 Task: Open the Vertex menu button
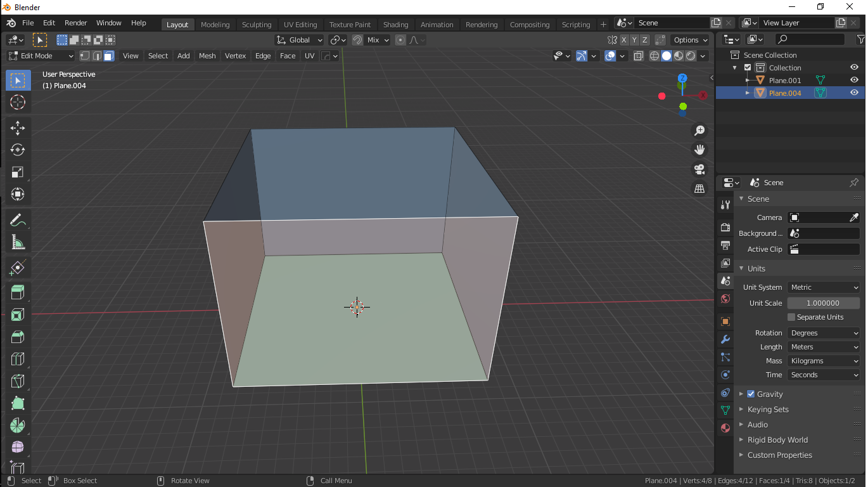point(236,56)
